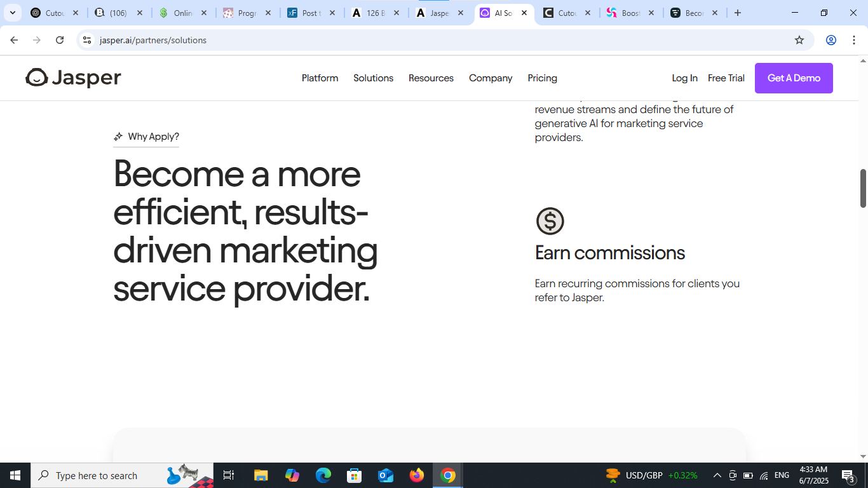Close the 126 B tab

click(x=397, y=13)
